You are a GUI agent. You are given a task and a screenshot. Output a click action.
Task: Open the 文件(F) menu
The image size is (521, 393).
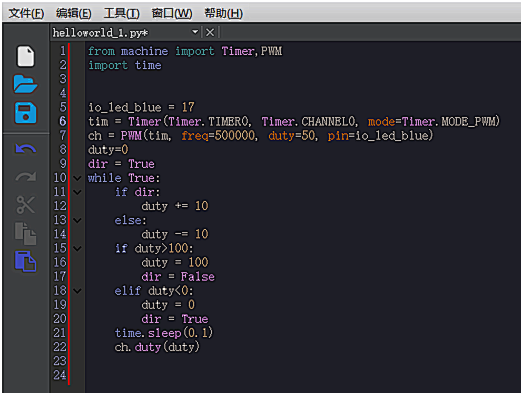pos(26,13)
